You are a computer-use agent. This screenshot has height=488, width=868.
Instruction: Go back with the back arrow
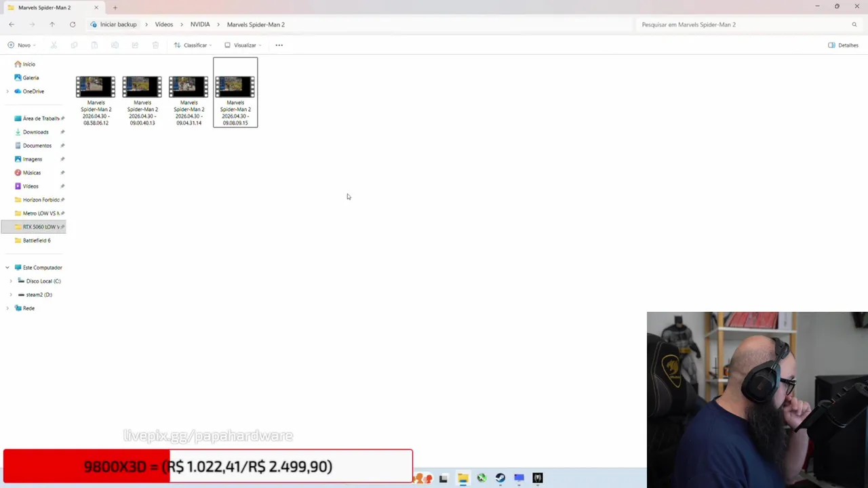[x=12, y=24]
